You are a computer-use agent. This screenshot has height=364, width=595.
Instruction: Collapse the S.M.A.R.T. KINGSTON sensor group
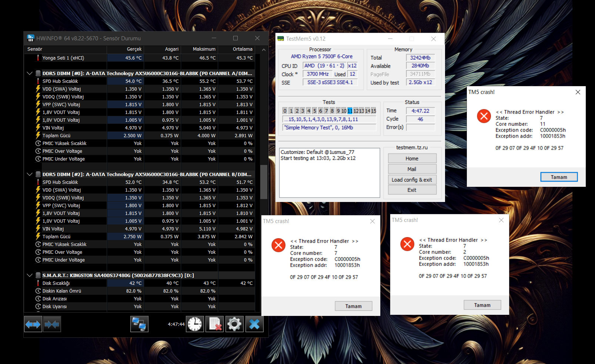[x=30, y=275]
